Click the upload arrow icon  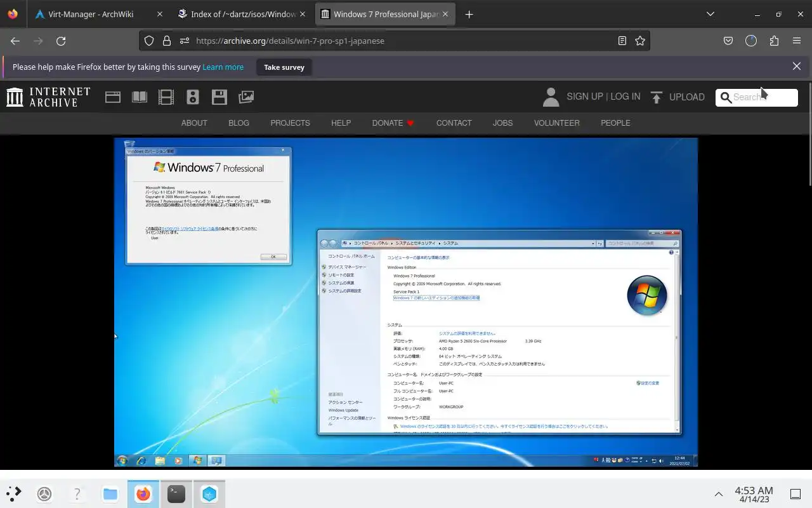tap(657, 97)
